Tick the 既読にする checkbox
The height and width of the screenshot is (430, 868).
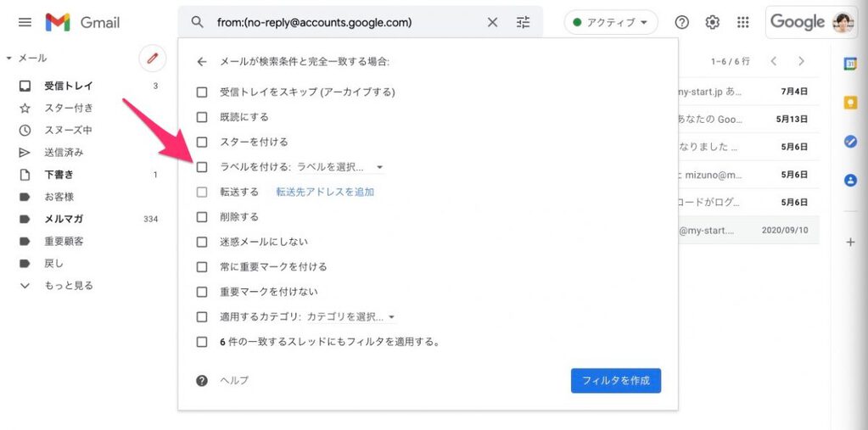(x=202, y=117)
